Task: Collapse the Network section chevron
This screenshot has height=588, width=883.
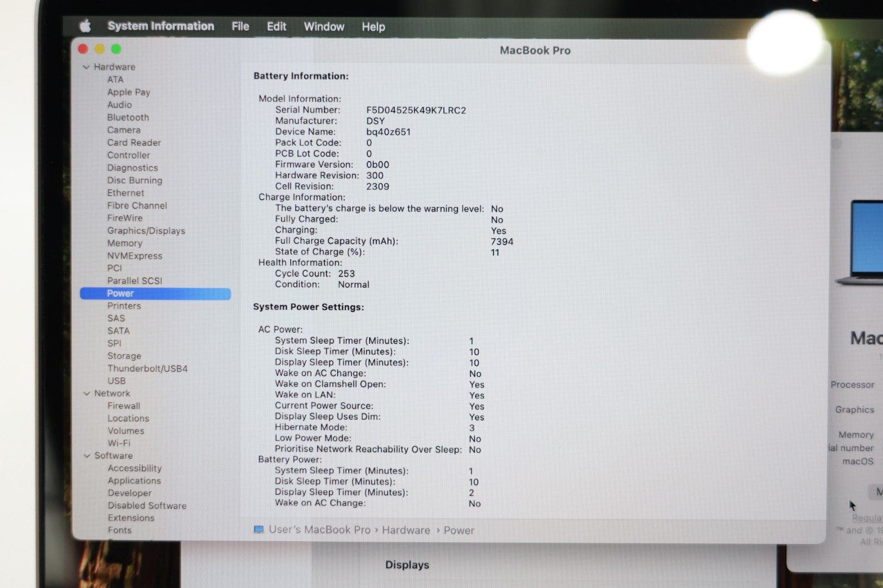Action: coord(87,393)
